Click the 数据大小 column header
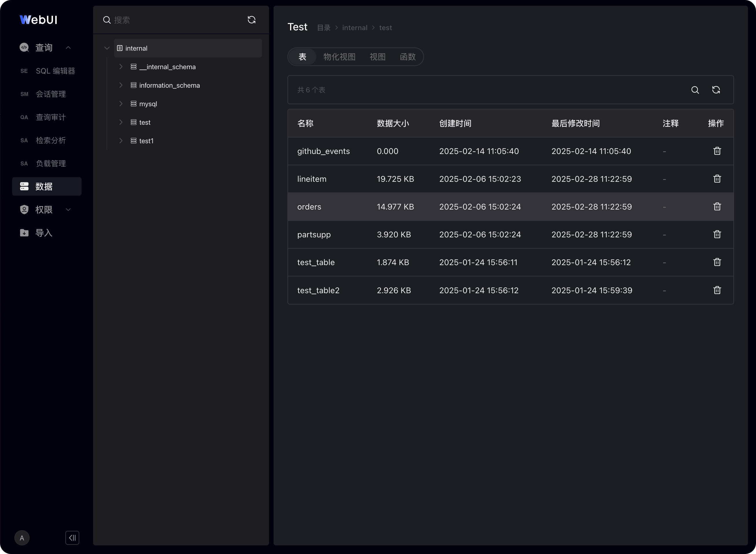Image resolution: width=756 pixels, height=554 pixels. (393, 123)
